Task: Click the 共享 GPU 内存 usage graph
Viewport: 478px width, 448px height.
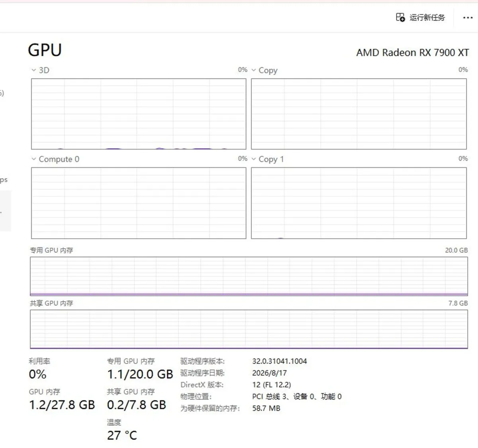Action: pyautogui.click(x=249, y=329)
